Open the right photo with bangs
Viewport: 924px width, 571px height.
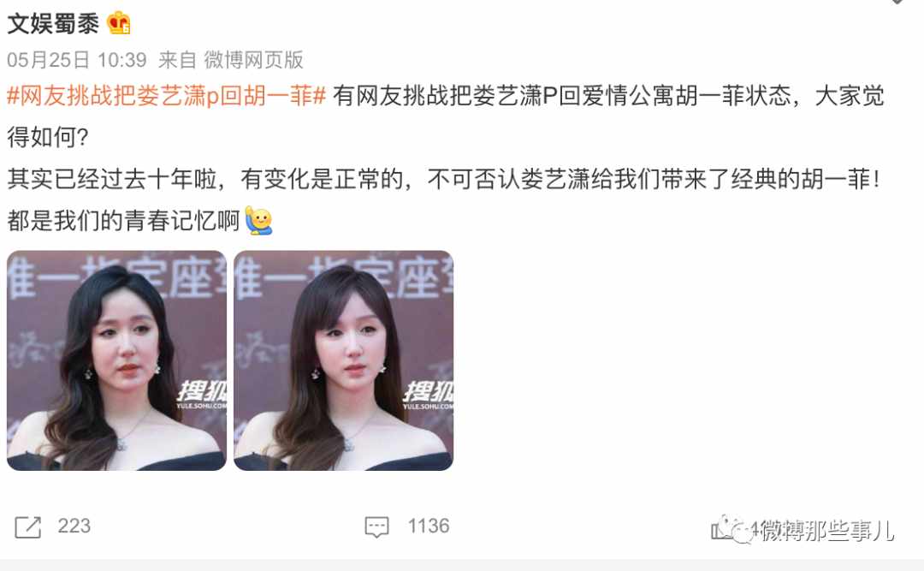[x=344, y=360]
